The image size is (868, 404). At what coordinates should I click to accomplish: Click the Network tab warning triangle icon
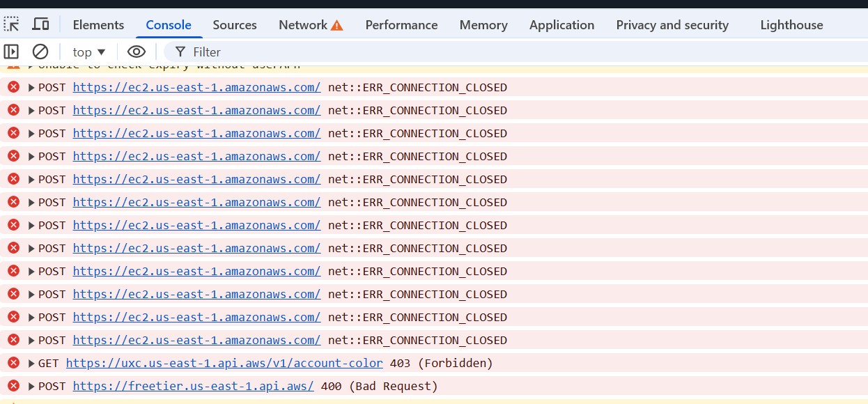[x=337, y=25]
